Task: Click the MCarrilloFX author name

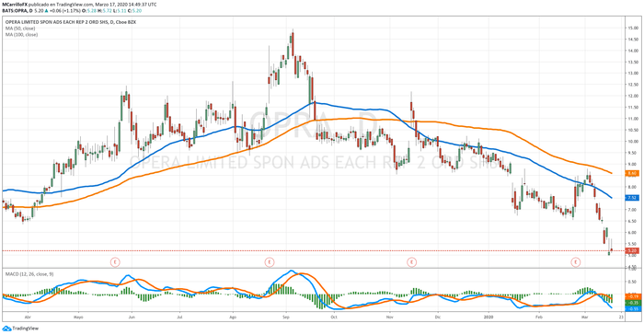Action: pos(15,4)
